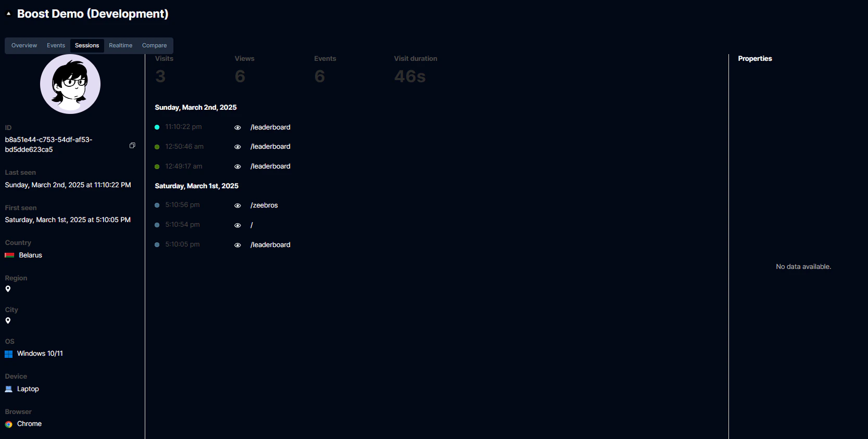Image resolution: width=868 pixels, height=439 pixels.
Task: Click the green dot at 12:49:17 am
Action: [157, 166]
